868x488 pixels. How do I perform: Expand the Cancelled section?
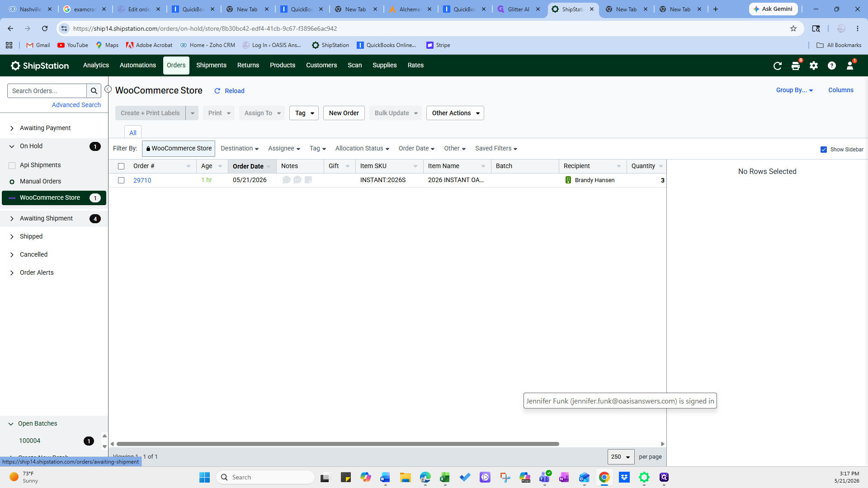click(12, 255)
